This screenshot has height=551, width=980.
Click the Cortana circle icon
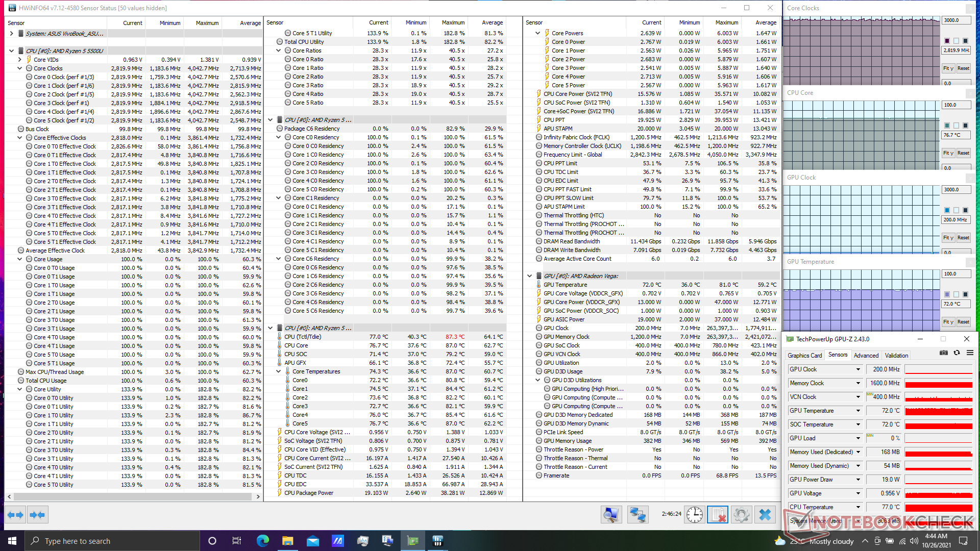coord(212,541)
